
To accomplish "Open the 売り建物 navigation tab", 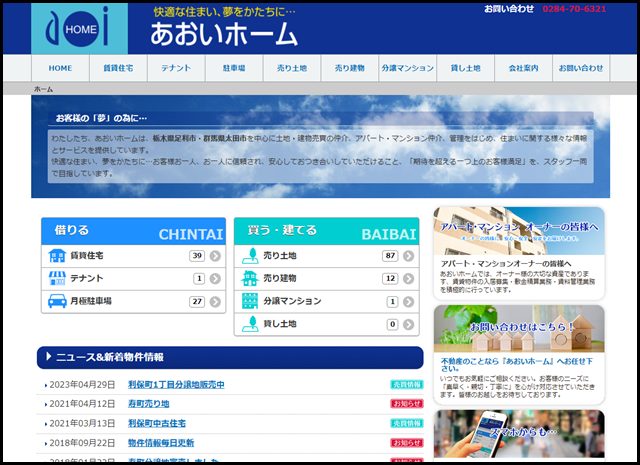I will coord(350,68).
